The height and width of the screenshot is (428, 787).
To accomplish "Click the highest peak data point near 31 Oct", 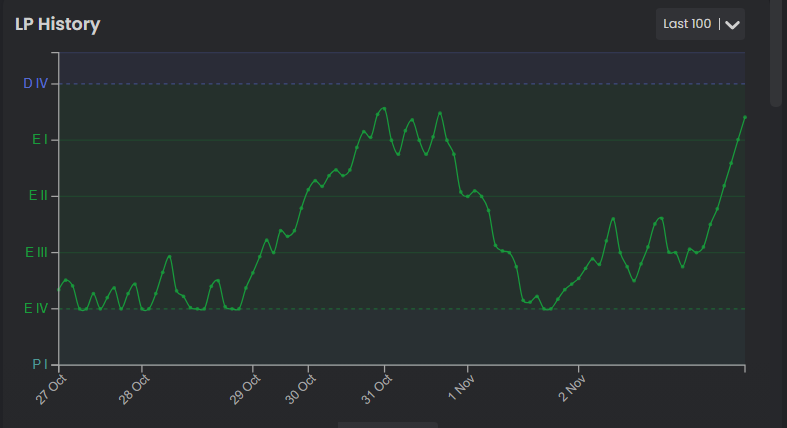I will 384,108.
